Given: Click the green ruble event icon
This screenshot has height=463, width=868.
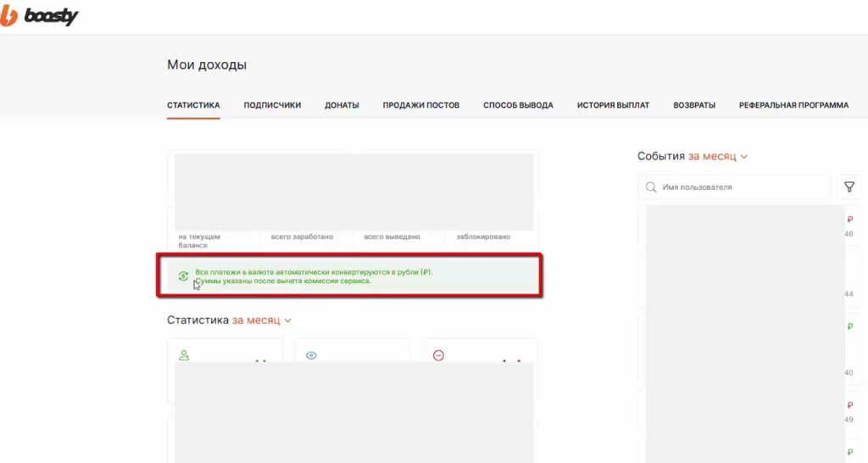Looking at the screenshot, I should coord(850,326).
